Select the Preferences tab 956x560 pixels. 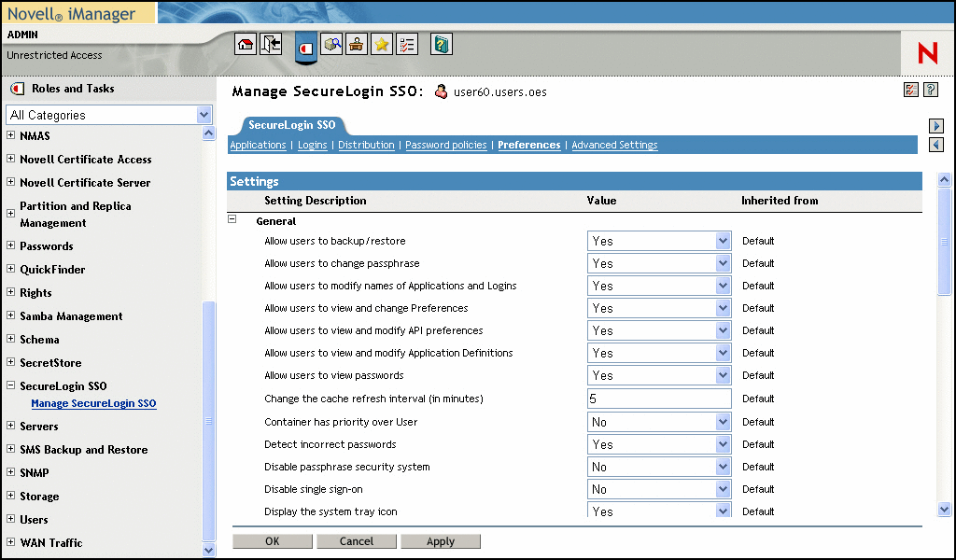[529, 145]
